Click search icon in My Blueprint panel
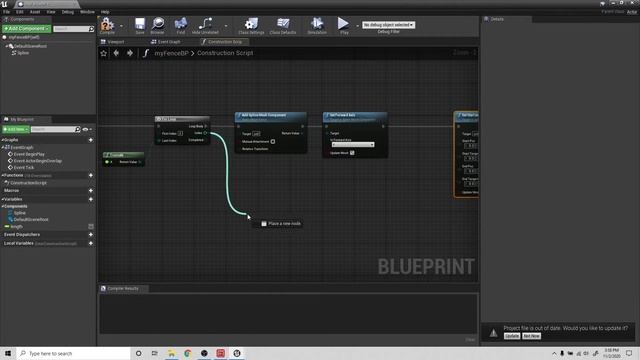 [x=78, y=129]
